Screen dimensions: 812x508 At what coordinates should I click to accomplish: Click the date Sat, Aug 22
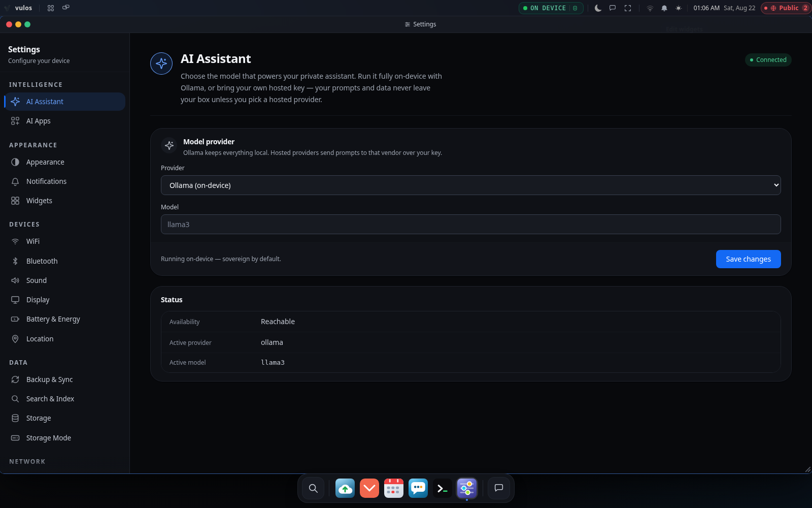(739, 8)
